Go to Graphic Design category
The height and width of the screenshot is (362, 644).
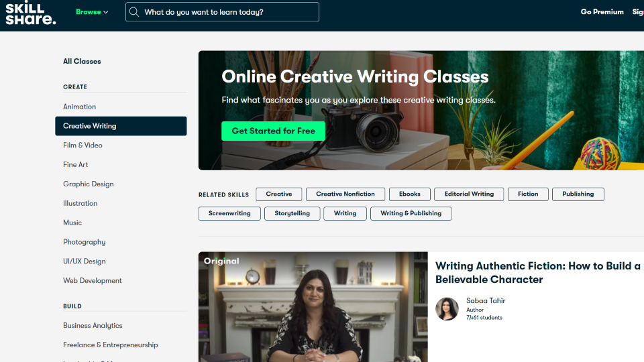(89, 184)
